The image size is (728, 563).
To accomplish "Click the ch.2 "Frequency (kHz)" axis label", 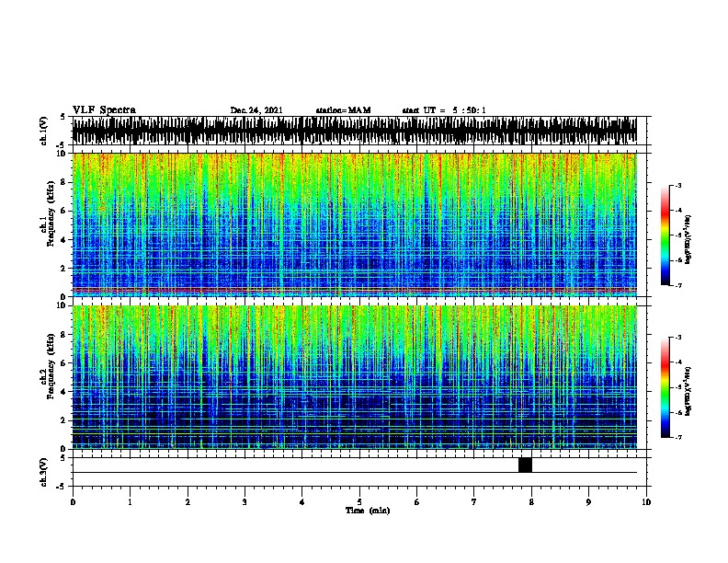I will pyautogui.click(x=51, y=366).
